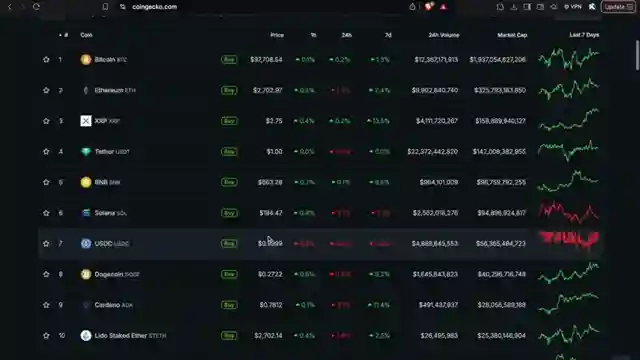Open the downloads icon in the toolbar
640x360 pixels.
point(513,7)
